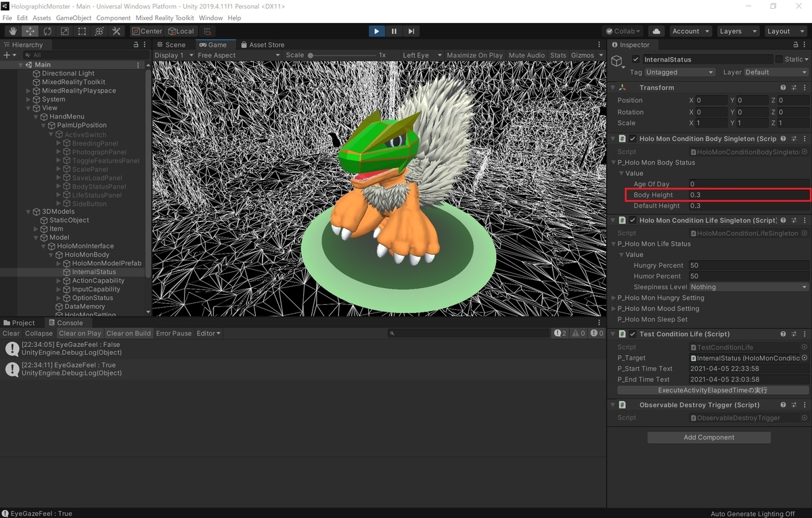Switch to the Scene tab
The image size is (812, 518).
pyautogui.click(x=170, y=45)
